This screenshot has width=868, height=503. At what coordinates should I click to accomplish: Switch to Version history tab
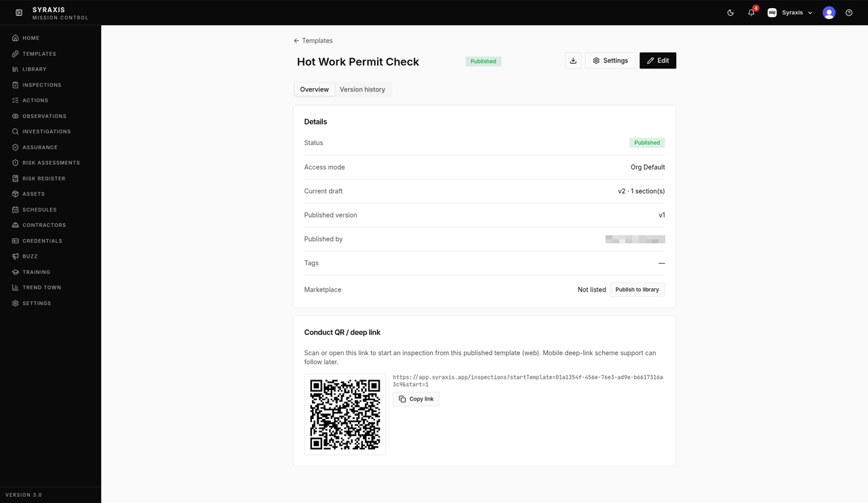(362, 89)
